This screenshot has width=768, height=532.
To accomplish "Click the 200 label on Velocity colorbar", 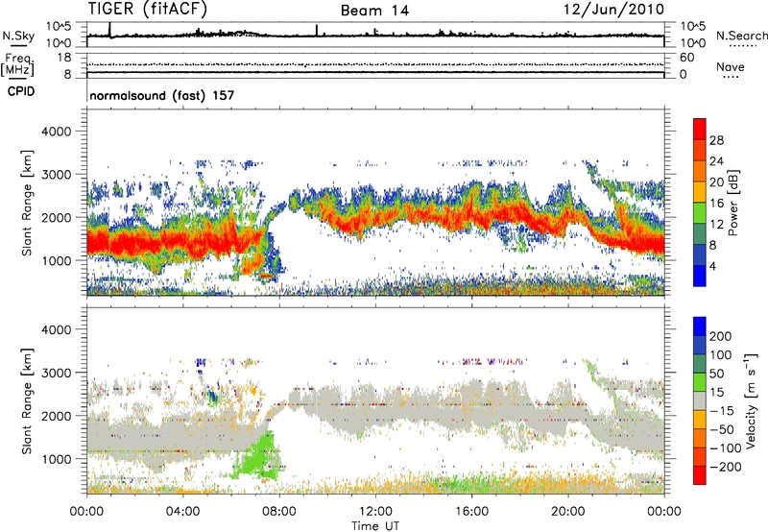I will (x=721, y=336).
